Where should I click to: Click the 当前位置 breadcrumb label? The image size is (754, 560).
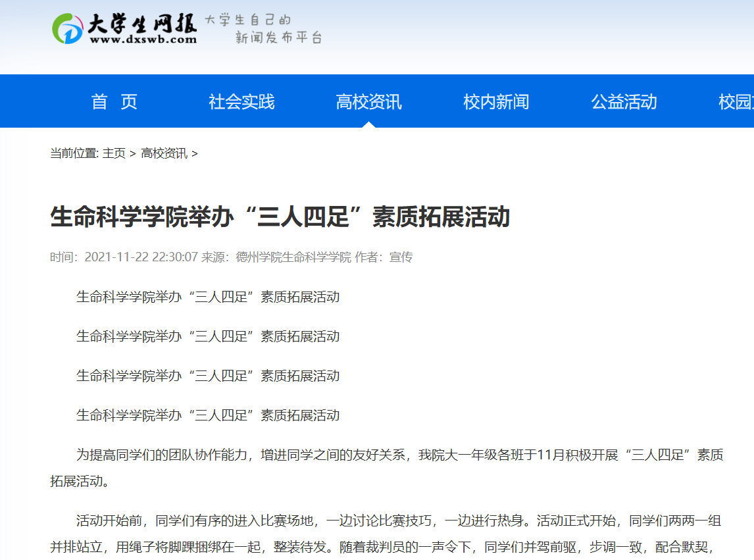click(x=74, y=153)
